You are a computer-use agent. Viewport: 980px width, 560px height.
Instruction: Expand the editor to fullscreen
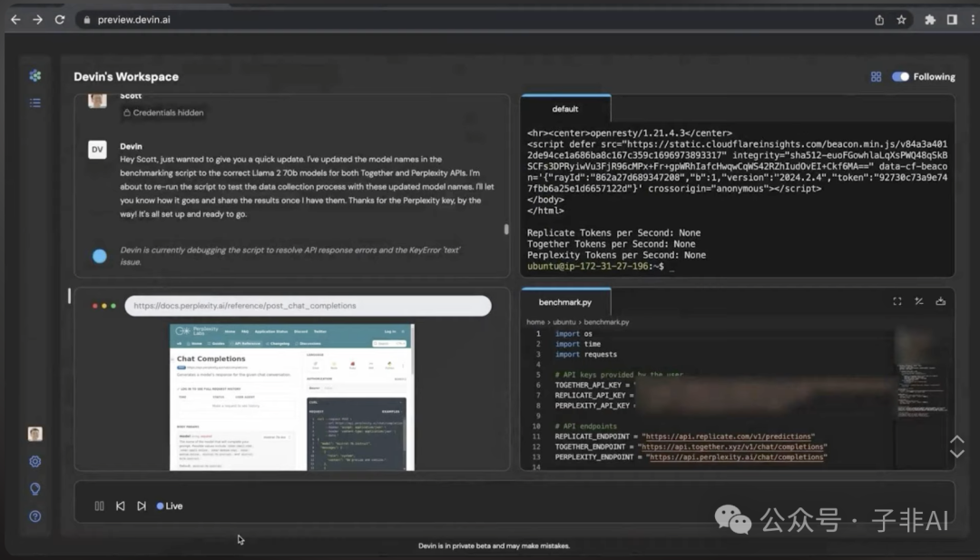[x=897, y=301]
